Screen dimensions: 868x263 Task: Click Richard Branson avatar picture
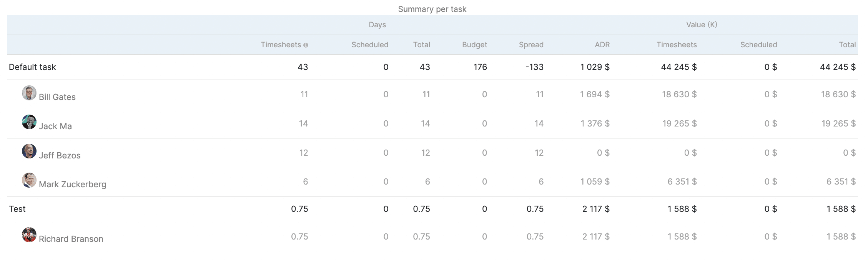[29, 235]
